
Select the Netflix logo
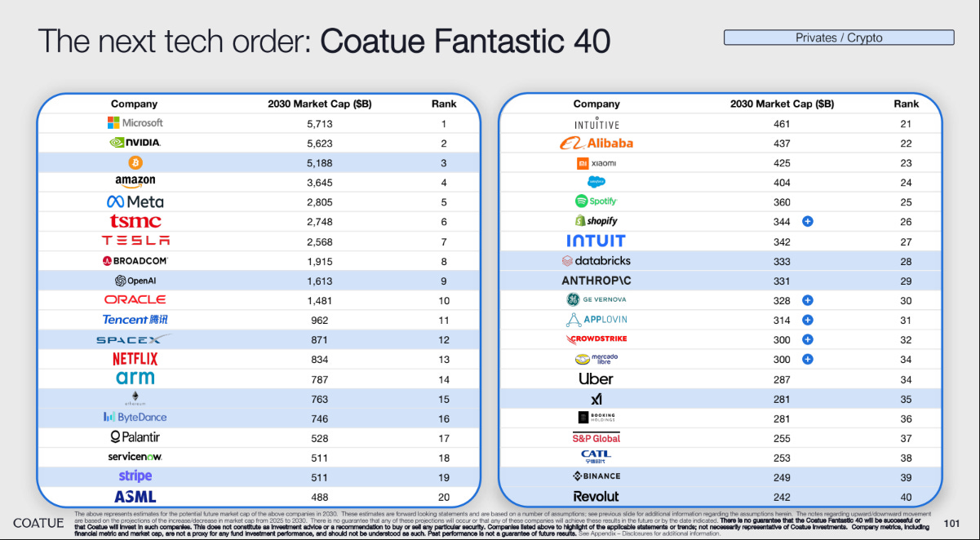(x=135, y=359)
